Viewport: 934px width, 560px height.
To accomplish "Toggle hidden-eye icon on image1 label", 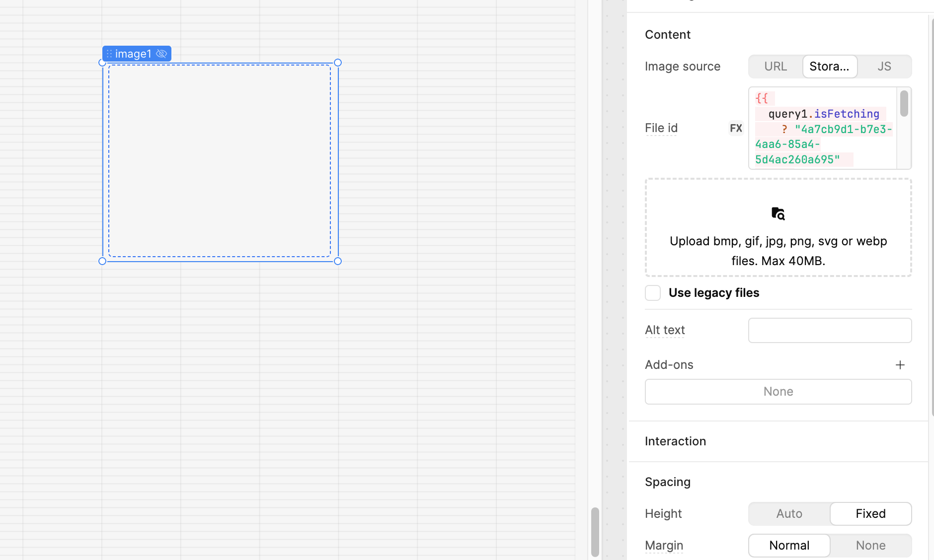I will click(x=161, y=54).
